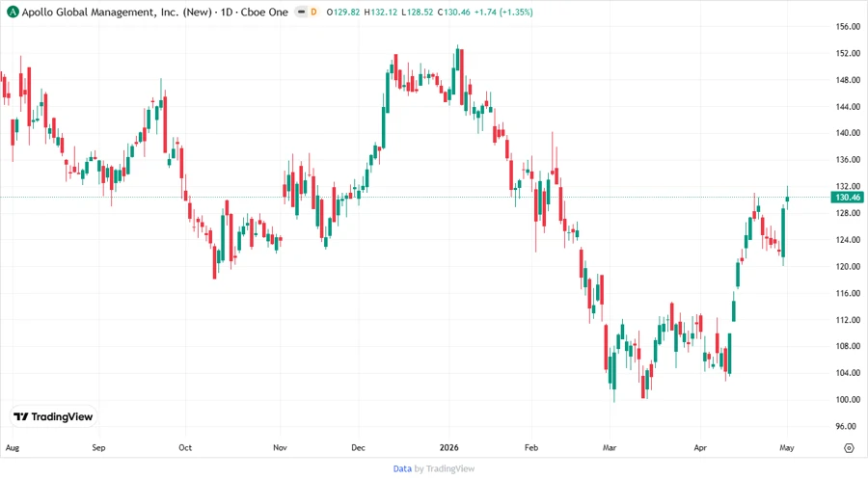The image size is (868, 480).
Task: Click the Oct time axis label
Action: point(185,448)
